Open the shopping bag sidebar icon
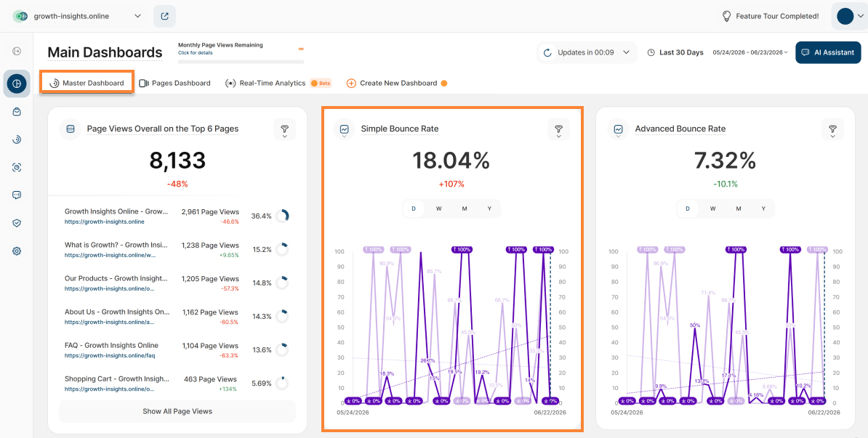 [17, 112]
